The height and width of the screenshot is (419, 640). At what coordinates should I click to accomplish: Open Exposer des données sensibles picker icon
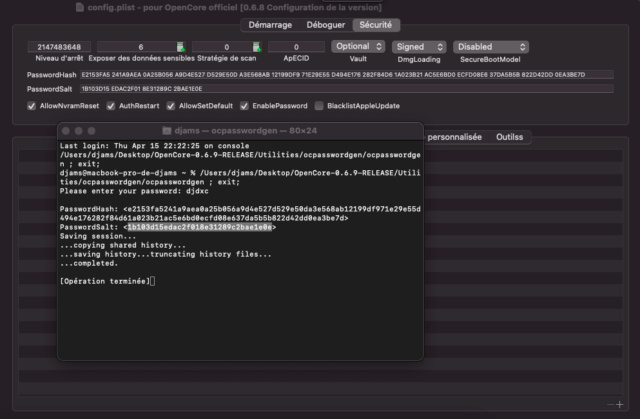(x=180, y=47)
